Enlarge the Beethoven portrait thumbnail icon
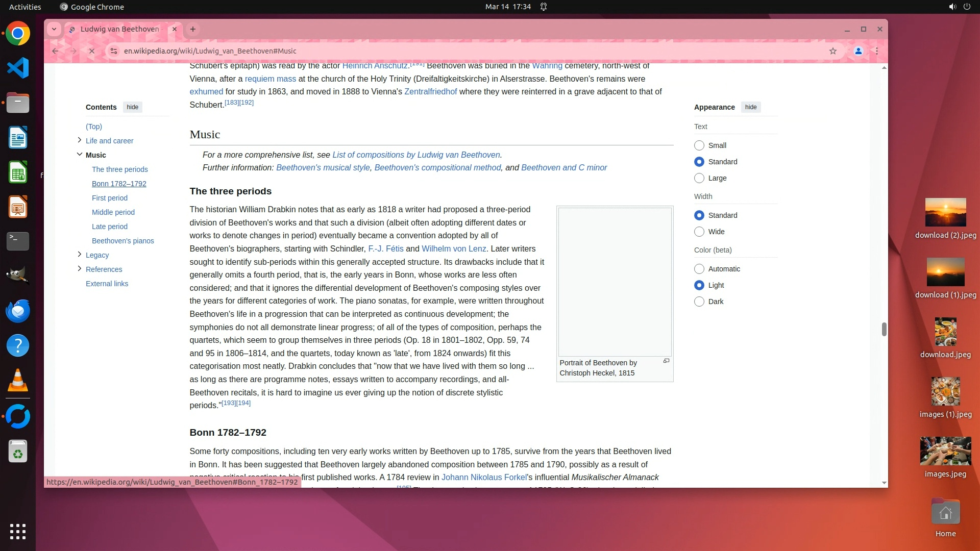 (x=666, y=361)
